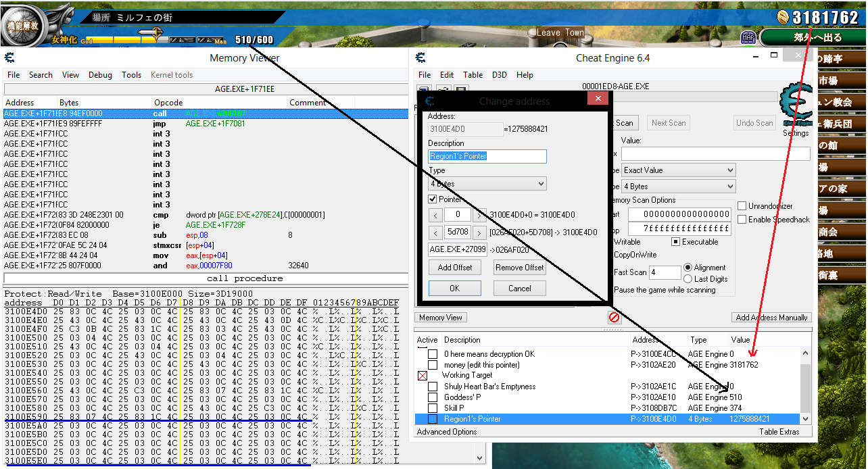Click the Value input field for scanning
The width and height of the screenshot is (868, 469).
pos(716,154)
